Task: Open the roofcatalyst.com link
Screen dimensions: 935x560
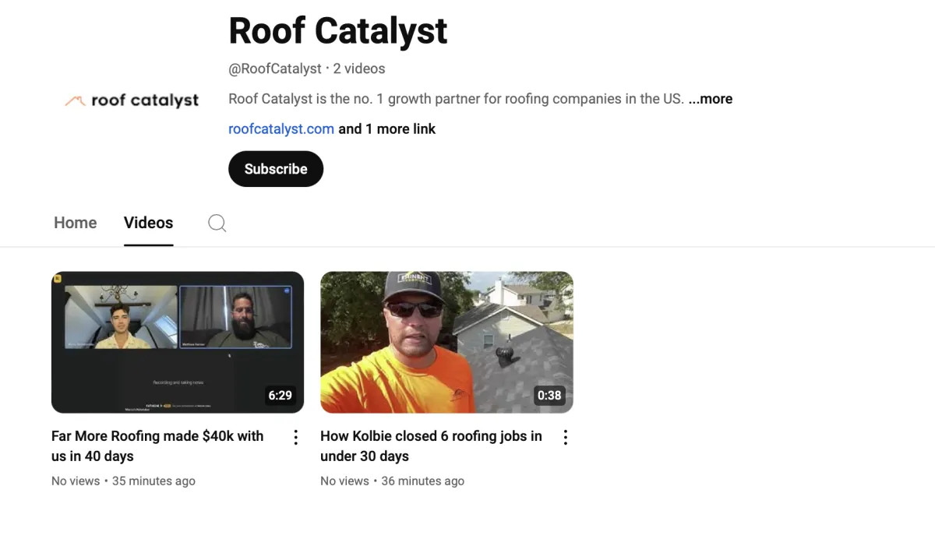Action: (x=281, y=129)
